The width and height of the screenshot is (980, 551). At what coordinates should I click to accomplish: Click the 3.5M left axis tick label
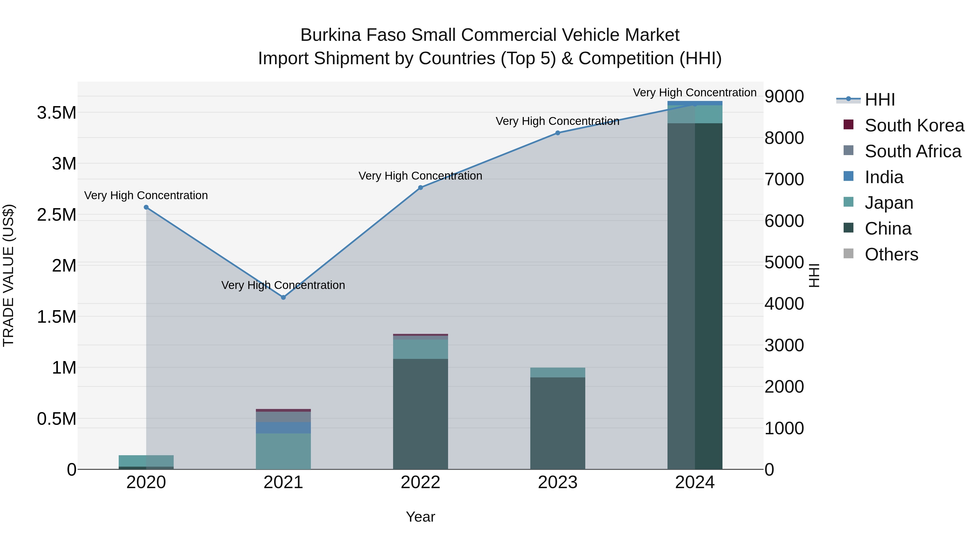(x=57, y=113)
